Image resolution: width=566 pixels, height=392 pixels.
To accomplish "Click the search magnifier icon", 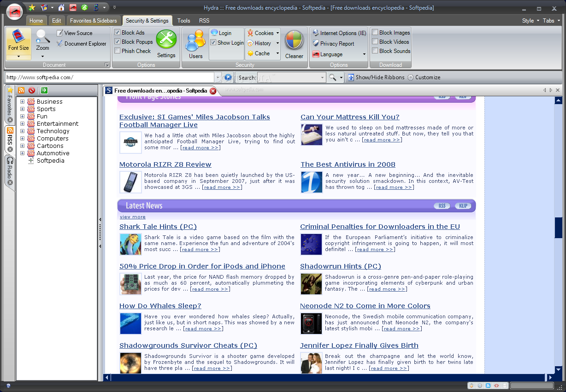I will [x=332, y=77].
